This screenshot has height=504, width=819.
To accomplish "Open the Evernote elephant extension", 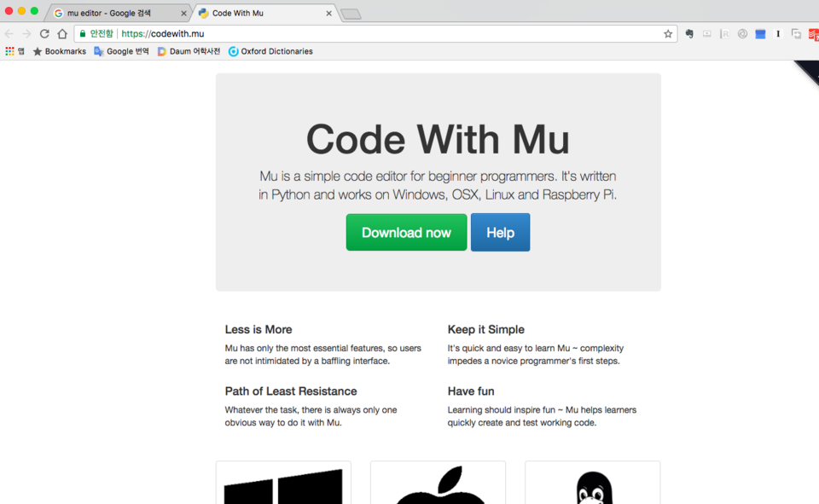I will (689, 34).
